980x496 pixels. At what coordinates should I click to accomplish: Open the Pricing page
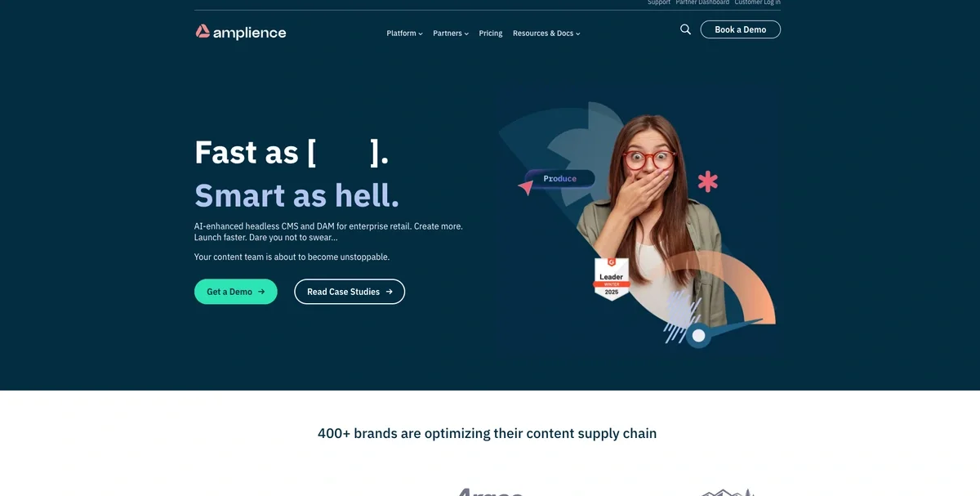coord(491,34)
